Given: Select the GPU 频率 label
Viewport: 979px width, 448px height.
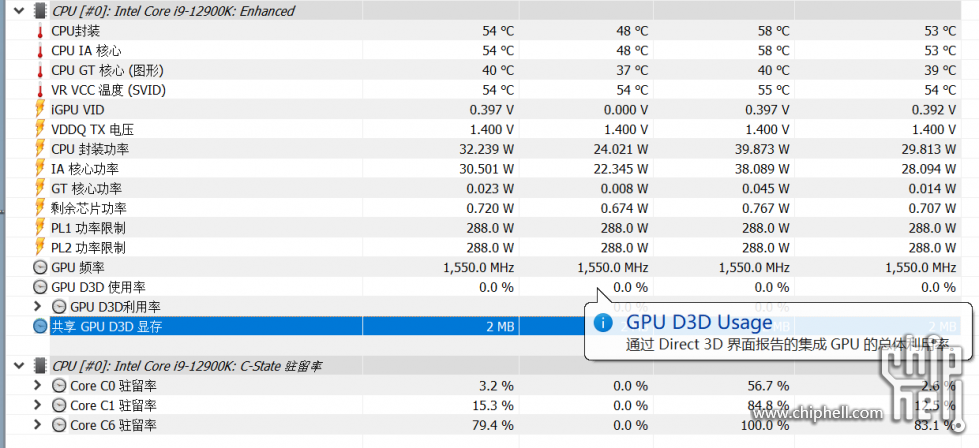Looking at the screenshot, I should (78, 268).
